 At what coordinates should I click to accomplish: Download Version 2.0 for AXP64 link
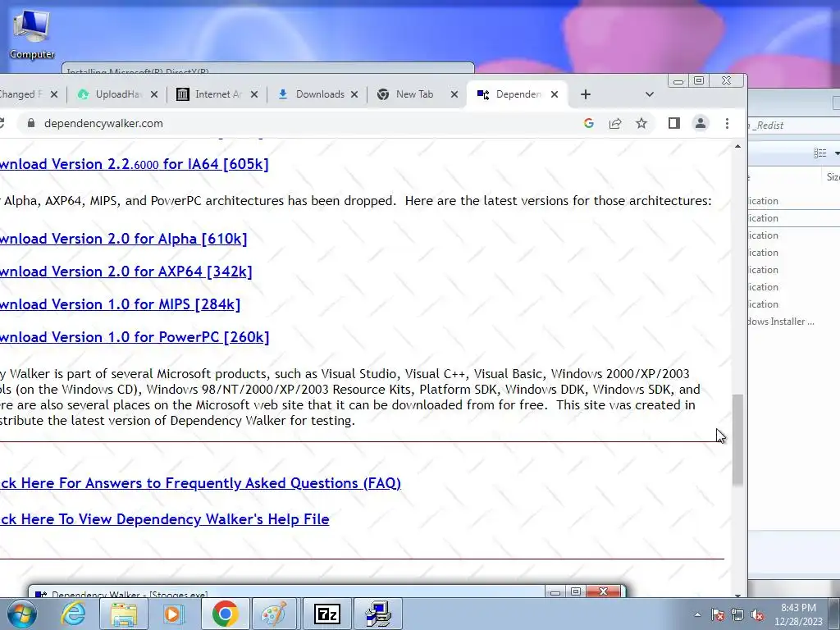126,272
